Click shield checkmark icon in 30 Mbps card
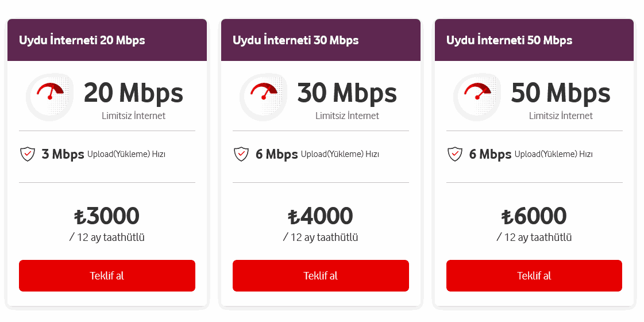This screenshot has height=322, width=644. 241,154
